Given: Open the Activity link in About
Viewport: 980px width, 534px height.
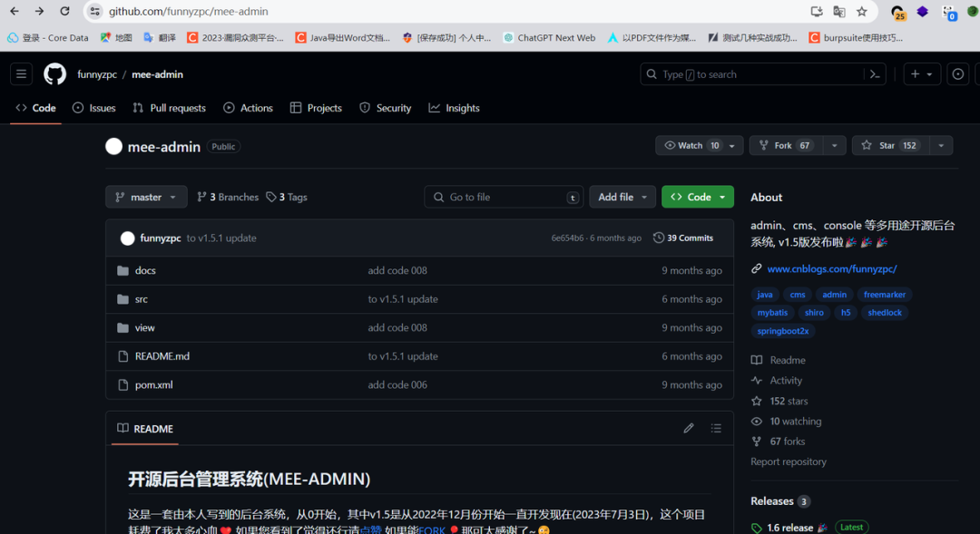Looking at the screenshot, I should [786, 381].
